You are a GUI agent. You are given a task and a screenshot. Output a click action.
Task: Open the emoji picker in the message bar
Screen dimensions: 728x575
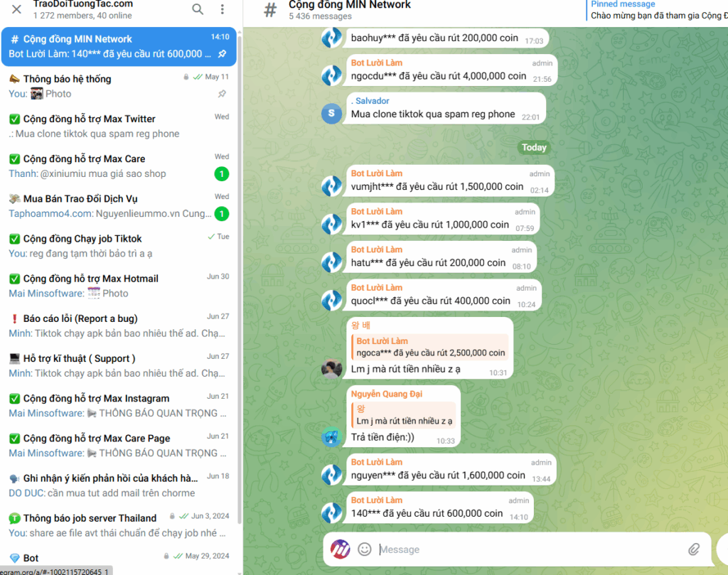(x=365, y=549)
